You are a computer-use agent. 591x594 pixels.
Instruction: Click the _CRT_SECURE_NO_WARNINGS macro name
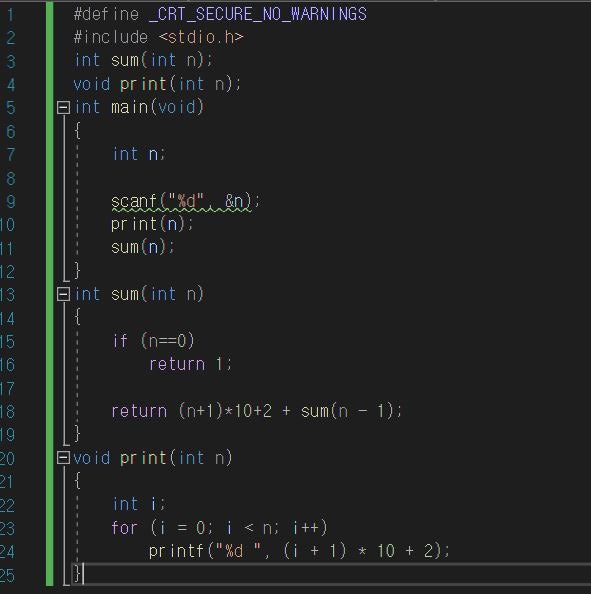point(258,14)
